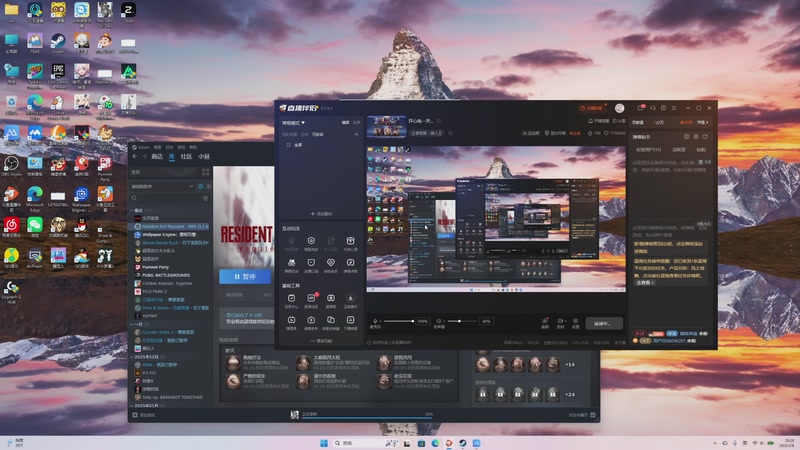Click the Steam forward arrow
The width and height of the screenshot is (800, 450).
[x=144, y=157]
